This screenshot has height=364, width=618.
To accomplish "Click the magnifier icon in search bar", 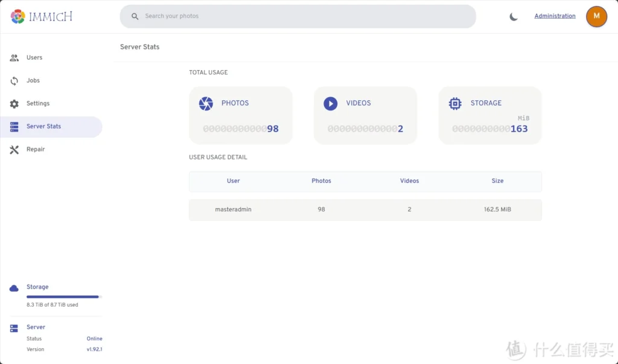I will coord(135,16).
